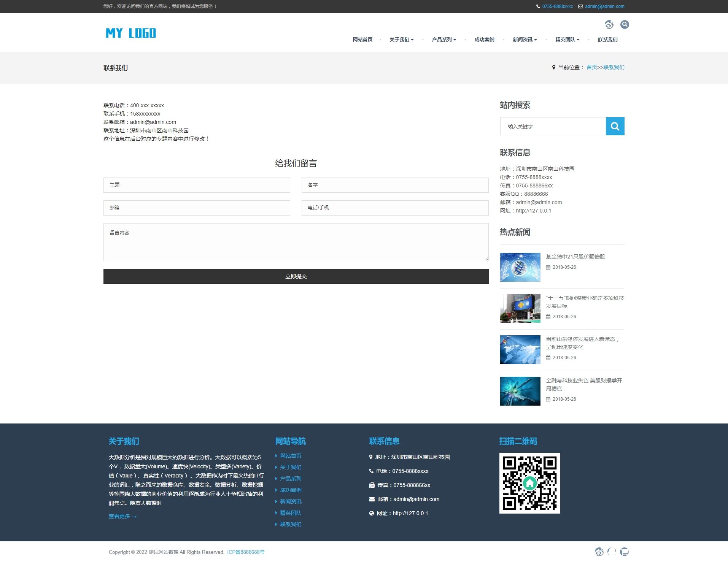Expand the 产品系列 dropdown menu

pyautogui.click(x=444, y=40)
